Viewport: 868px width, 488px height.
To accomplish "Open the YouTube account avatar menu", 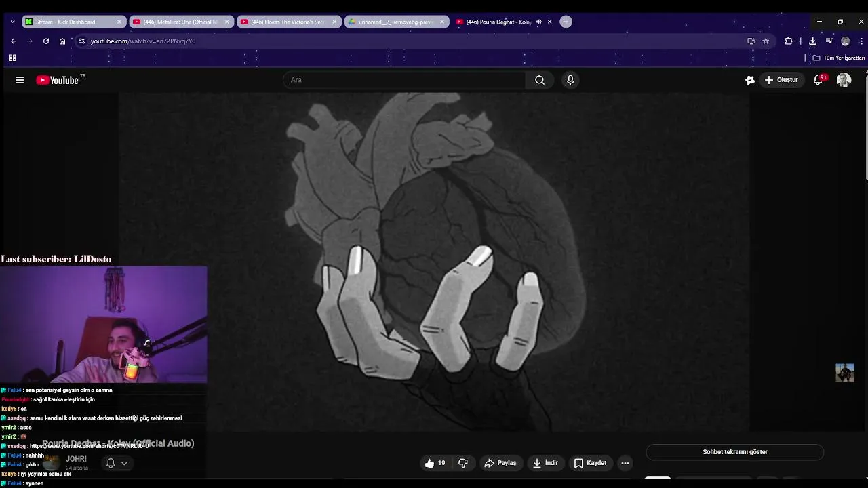I will [x=844, y=80].
